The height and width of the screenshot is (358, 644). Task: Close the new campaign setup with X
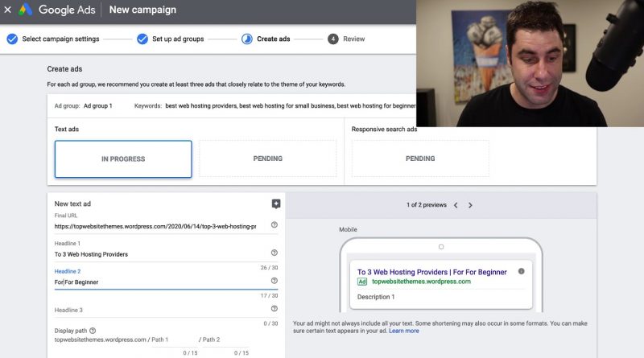[x=8, y=10]
